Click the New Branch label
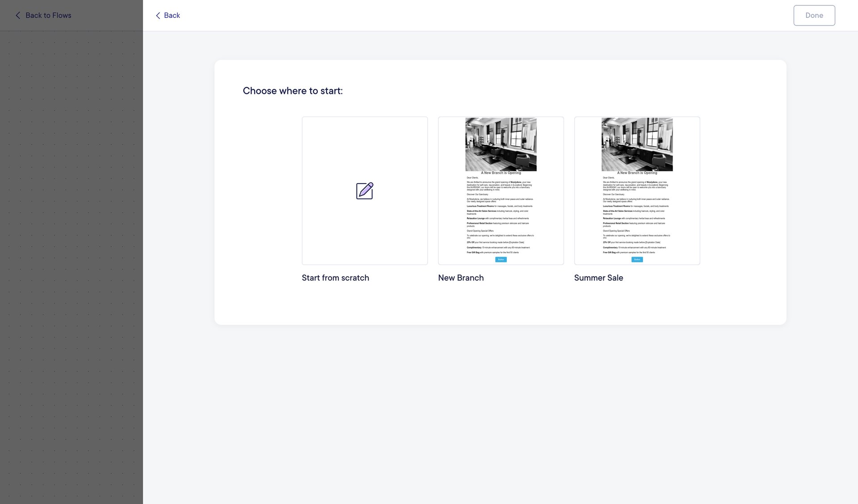The image size is (858, 504). tap(461, 277)
